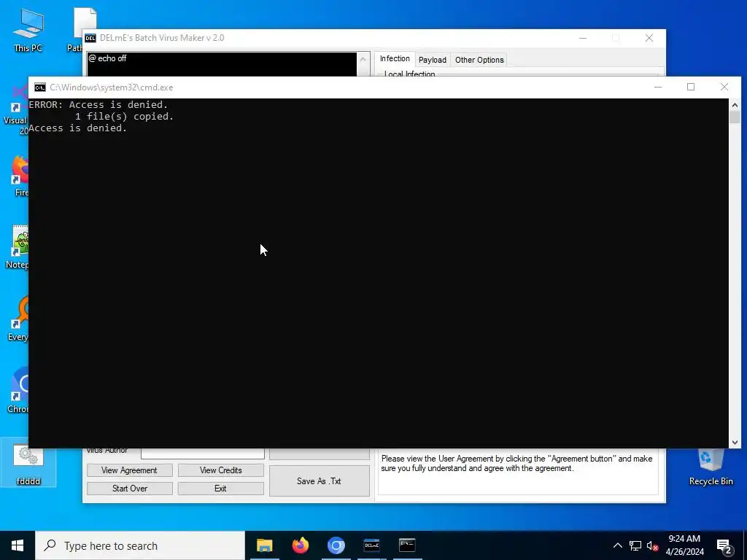Close the cmd.exe window
Screen dimensions: 747x560
pos(724,87)
